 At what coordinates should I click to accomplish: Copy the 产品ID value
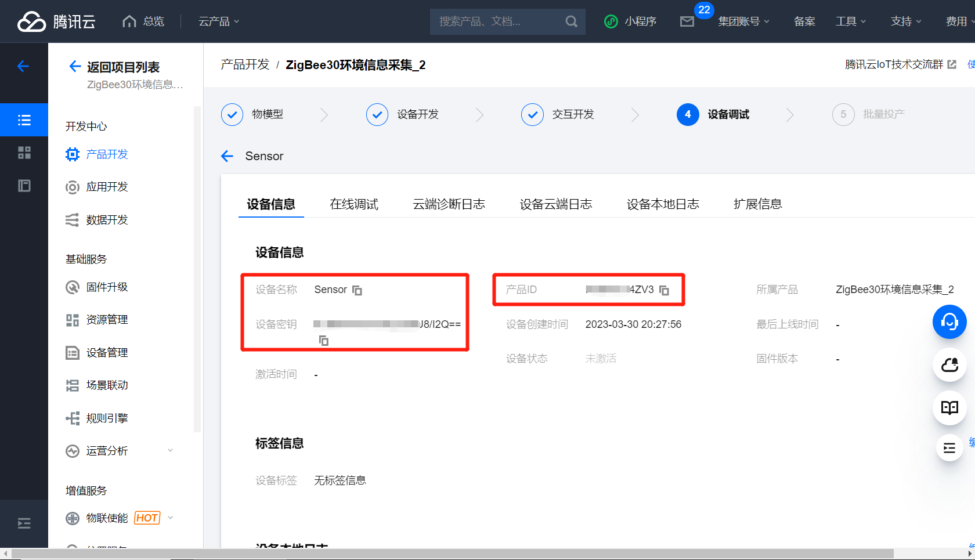[x=664, y=290]
